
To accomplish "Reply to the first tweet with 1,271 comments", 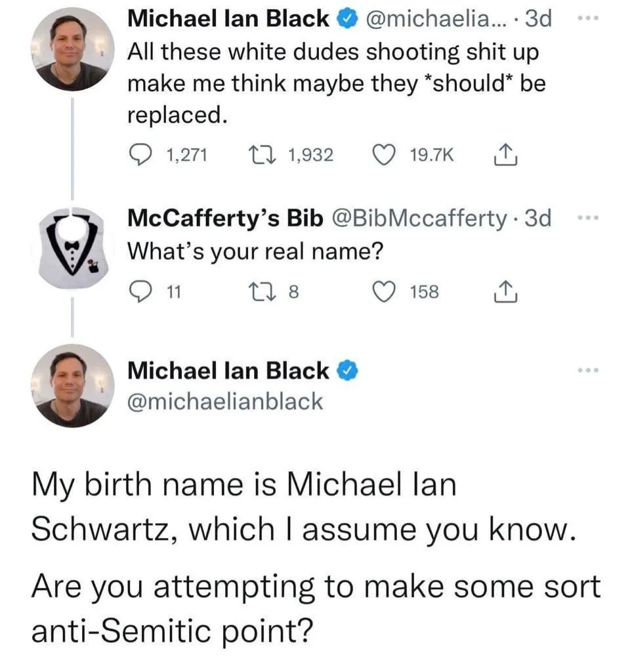I will tap(138, 155).
